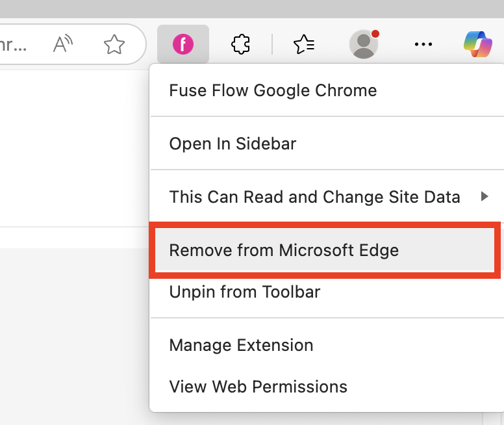This screenshot has width=504, height=425.
Task: Click the red notification dot on profile
Action: tap(375, 34)
